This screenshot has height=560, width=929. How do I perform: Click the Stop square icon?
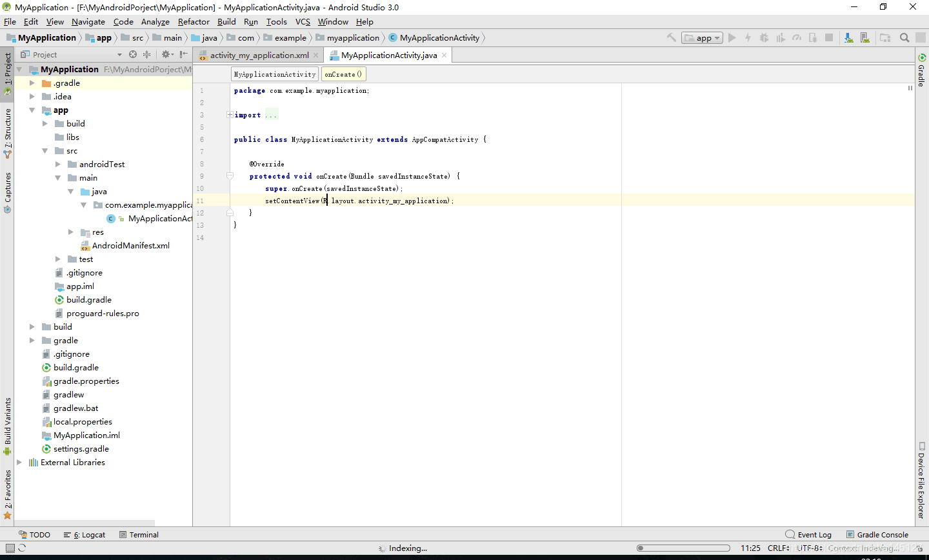829,37
